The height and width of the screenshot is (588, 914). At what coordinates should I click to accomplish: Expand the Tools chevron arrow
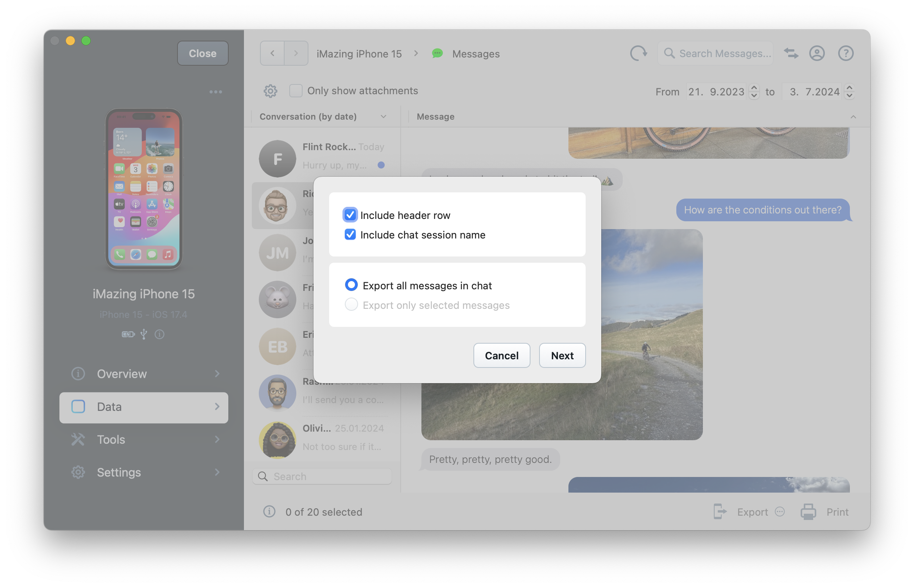tap(217, 439)
